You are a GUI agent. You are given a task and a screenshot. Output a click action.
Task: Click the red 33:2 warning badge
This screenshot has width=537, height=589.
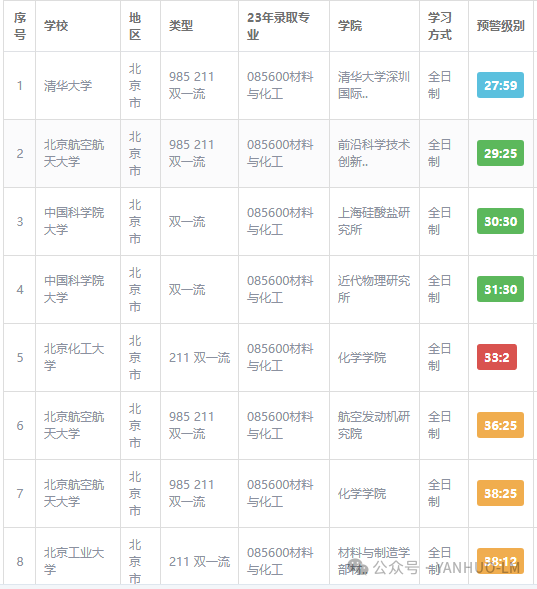(497, 357)
